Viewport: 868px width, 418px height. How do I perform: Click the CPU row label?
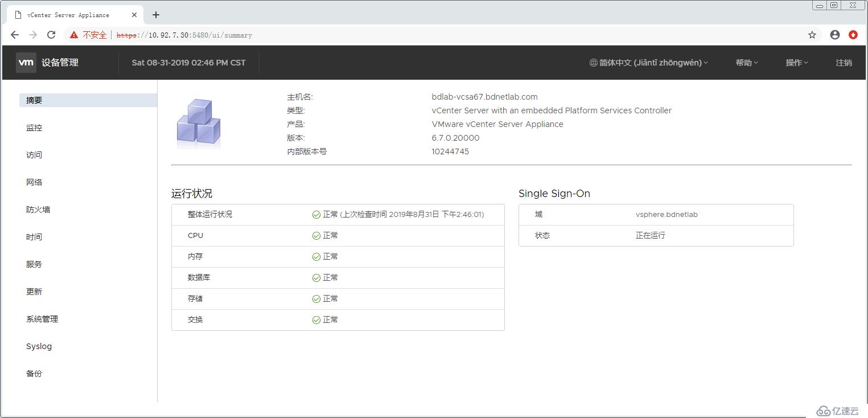(195, 236)
